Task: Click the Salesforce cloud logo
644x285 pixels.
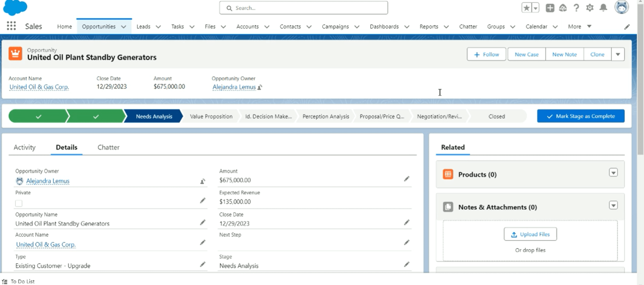Action: point(15,7)
